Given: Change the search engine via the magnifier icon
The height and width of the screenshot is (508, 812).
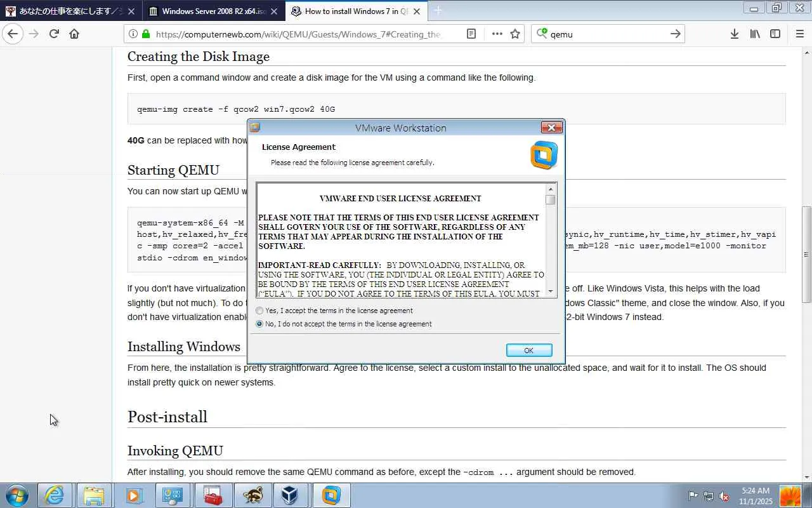Looking at the screenshot, I should pyautogui.click(x=541, y=34).
